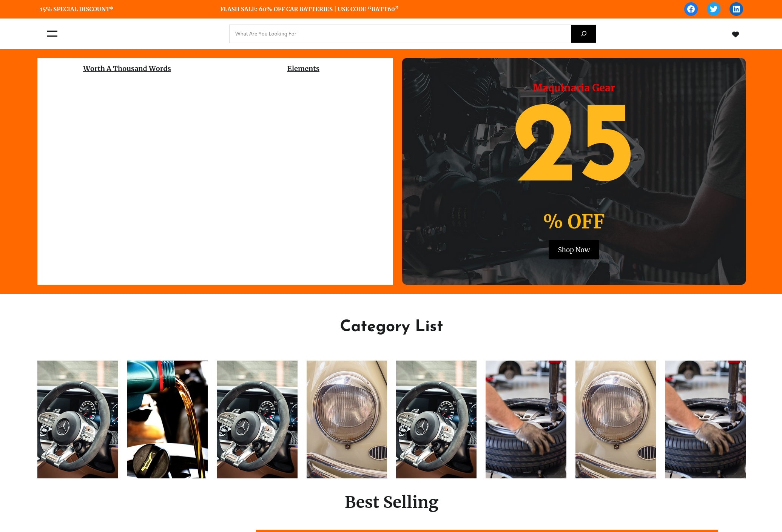Open the LinkedIn social icon

click(736, 9)
